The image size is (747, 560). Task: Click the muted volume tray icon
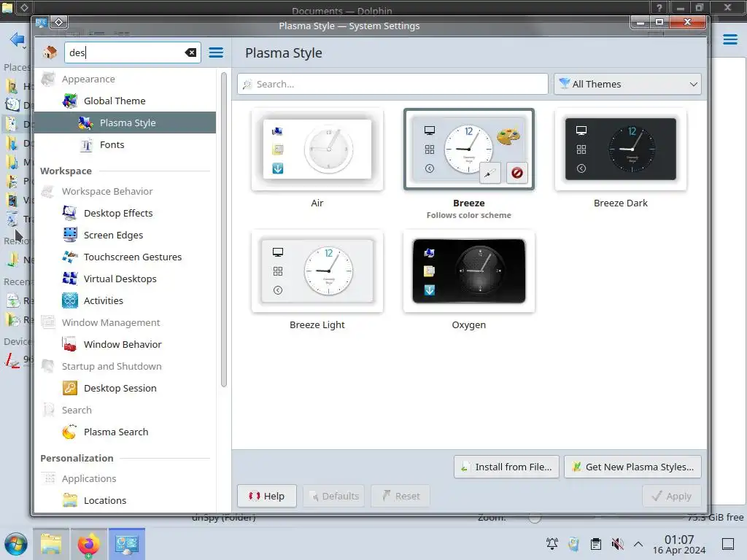click(x=617, y=544)
